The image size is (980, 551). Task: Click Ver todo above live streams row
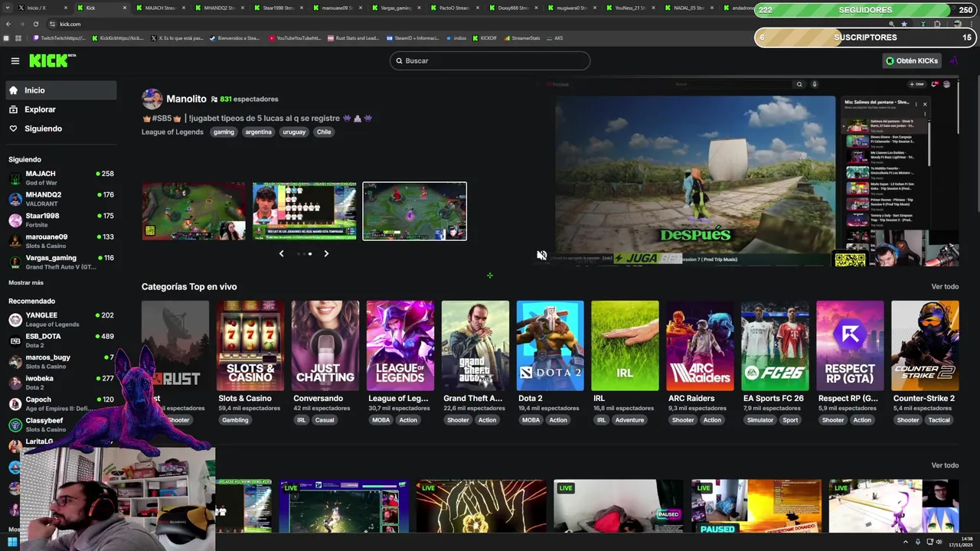pos(945,465)
